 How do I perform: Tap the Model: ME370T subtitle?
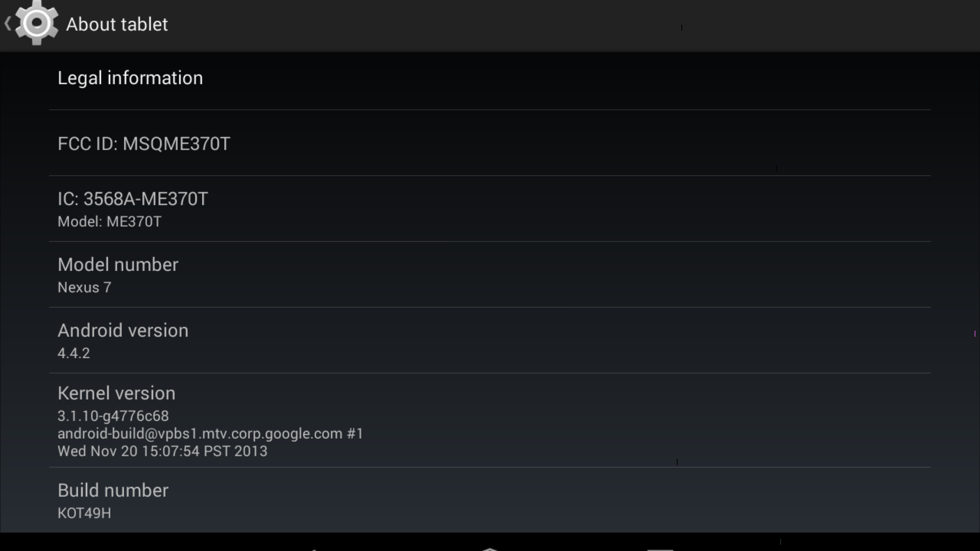(109, 222)
